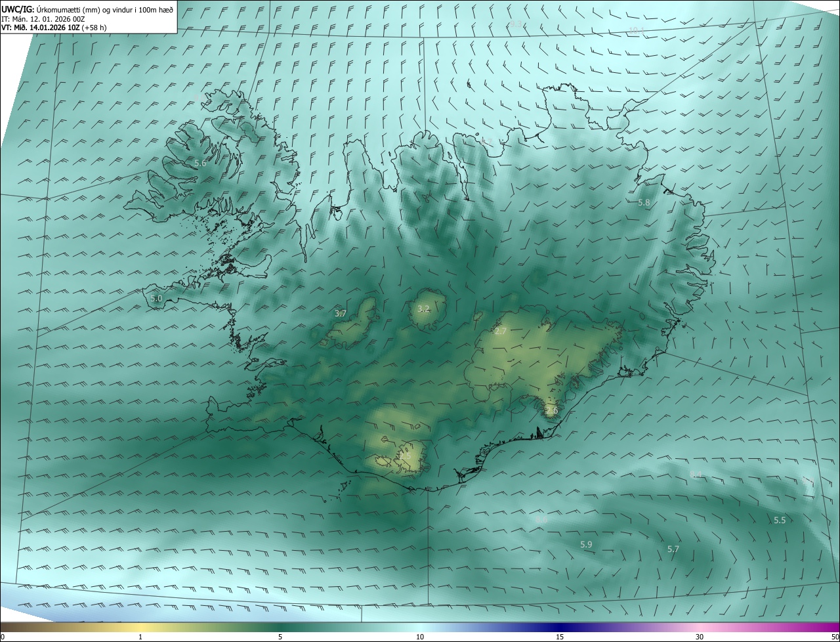Select the faint 8.6 value label
This screenshot has height=642, width=840.
coord(541,519)
